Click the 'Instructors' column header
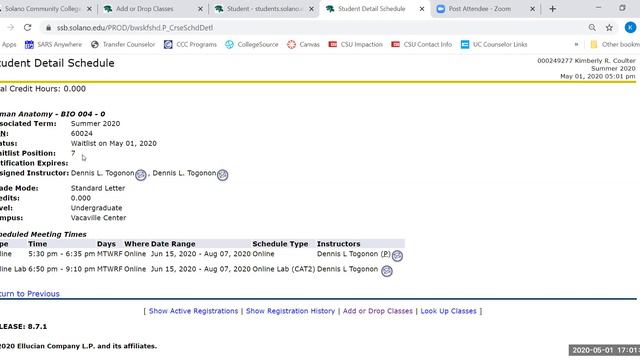The height and width of the screenshot is (360, 640). [338, 244]
